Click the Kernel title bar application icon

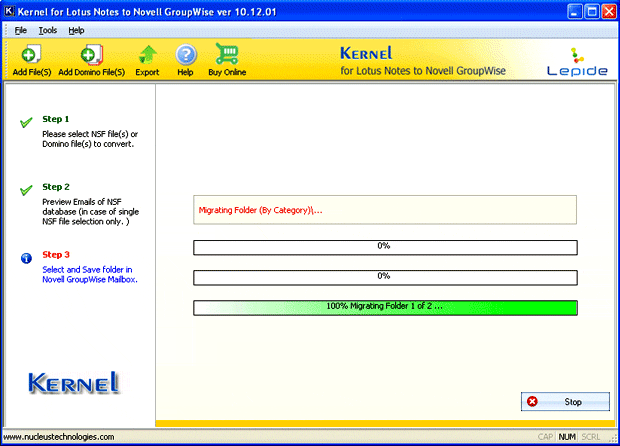9,11
